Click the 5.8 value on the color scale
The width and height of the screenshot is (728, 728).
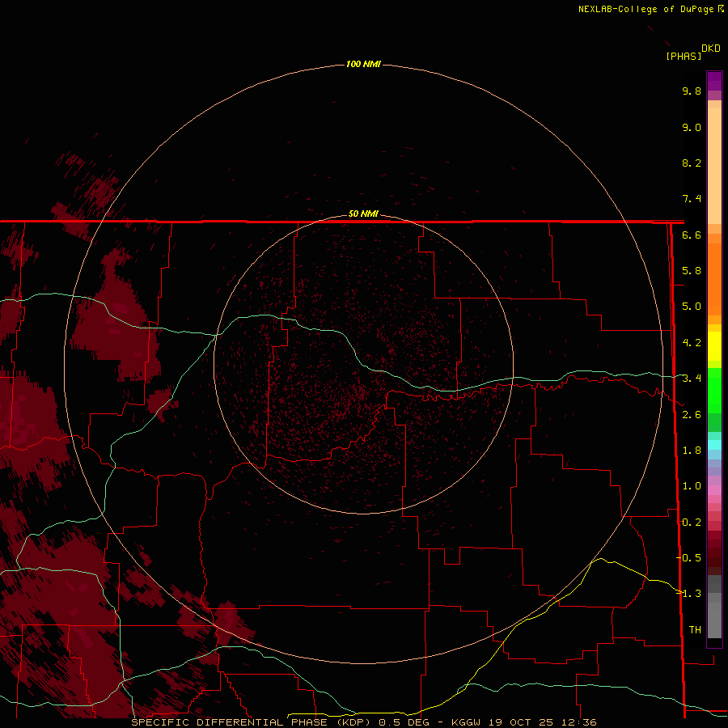692,271
